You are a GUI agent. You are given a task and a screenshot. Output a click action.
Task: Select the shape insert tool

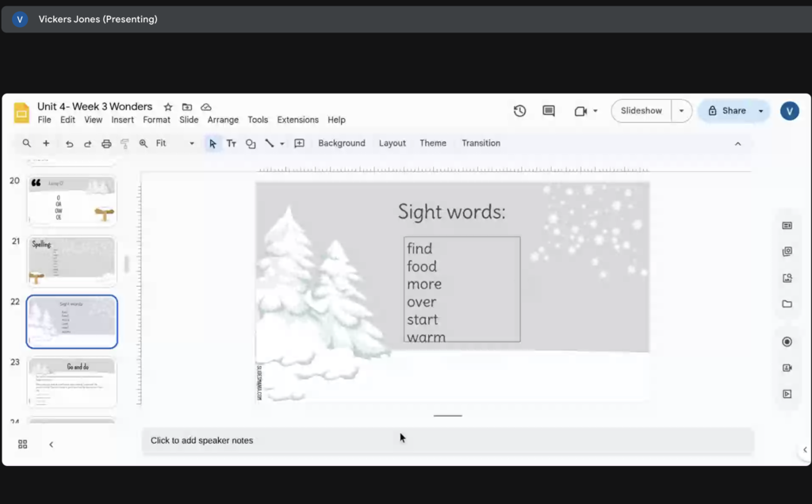click(x=251, y=143)
